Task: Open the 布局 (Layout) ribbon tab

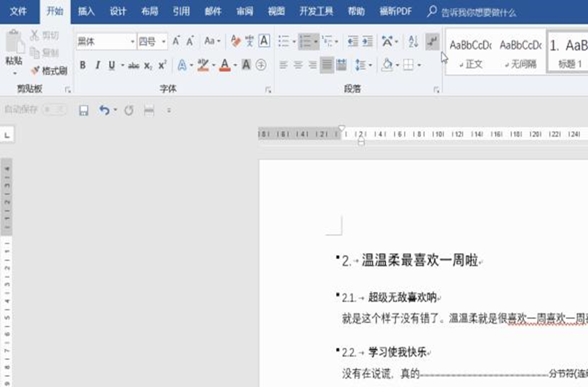Action: pos(150,11)
